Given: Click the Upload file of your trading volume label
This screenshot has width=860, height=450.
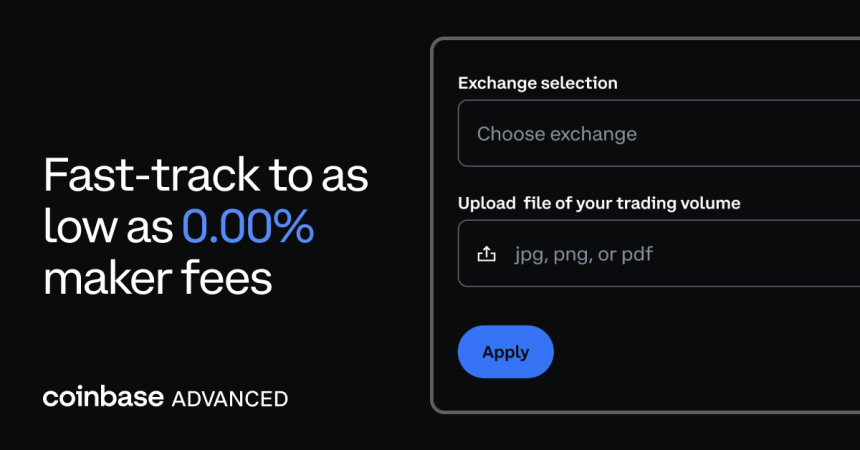Looking at the screenshot, I should tap(599, 203).
